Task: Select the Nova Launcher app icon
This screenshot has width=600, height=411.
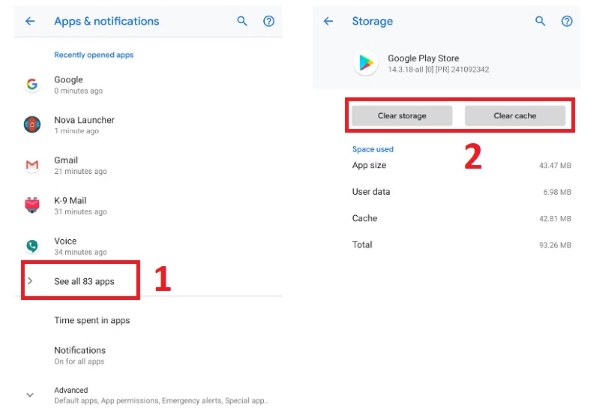Action: click(x=31, y=125)
